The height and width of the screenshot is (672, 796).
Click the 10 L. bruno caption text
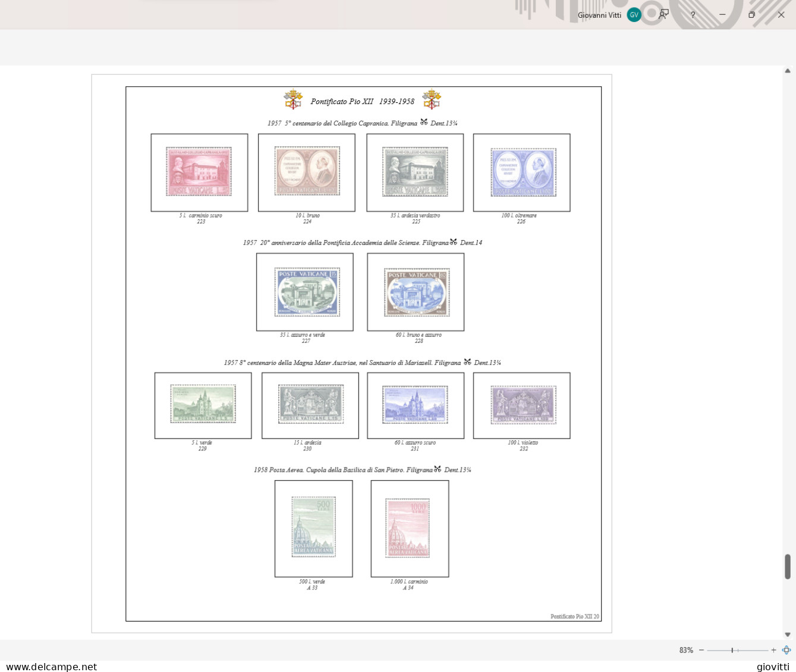click(307, 215)
